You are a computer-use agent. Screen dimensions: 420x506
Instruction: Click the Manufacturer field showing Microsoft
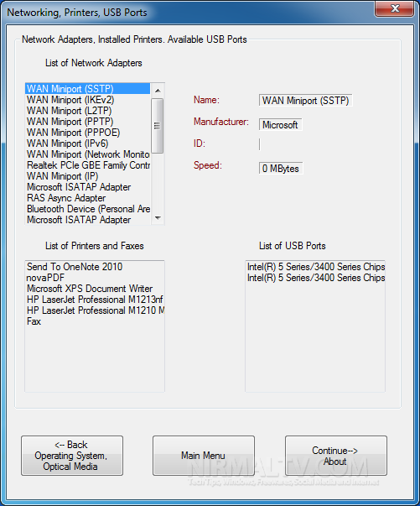[x=280, y=124]
